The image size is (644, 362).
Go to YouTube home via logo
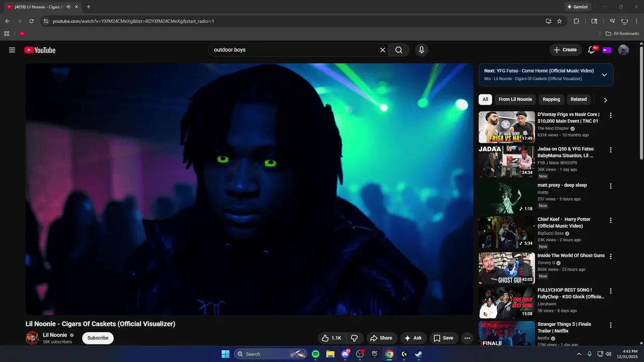(x=40, y=50)
